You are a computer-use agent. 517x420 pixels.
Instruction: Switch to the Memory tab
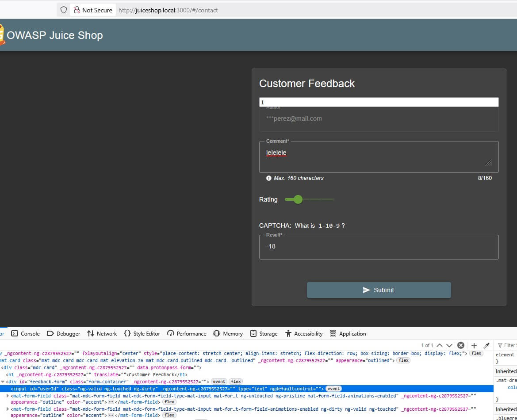(x=228, y=334)
